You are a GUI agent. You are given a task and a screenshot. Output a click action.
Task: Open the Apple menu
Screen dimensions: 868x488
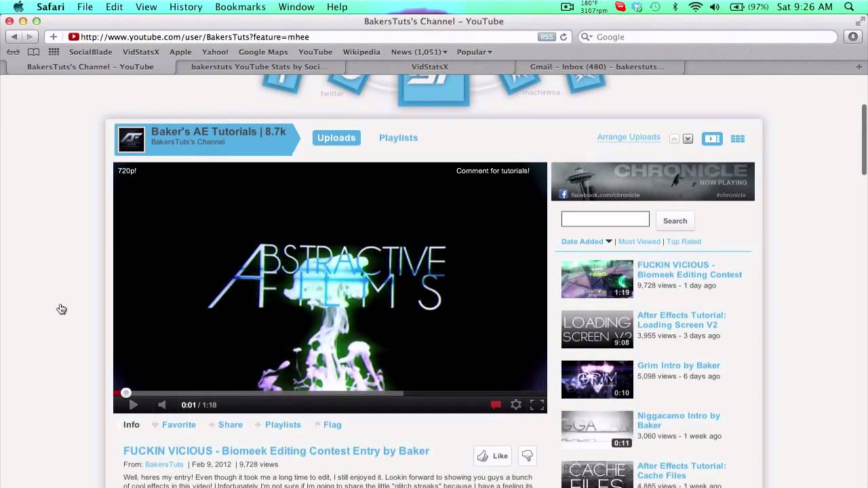tap(18, 7)
